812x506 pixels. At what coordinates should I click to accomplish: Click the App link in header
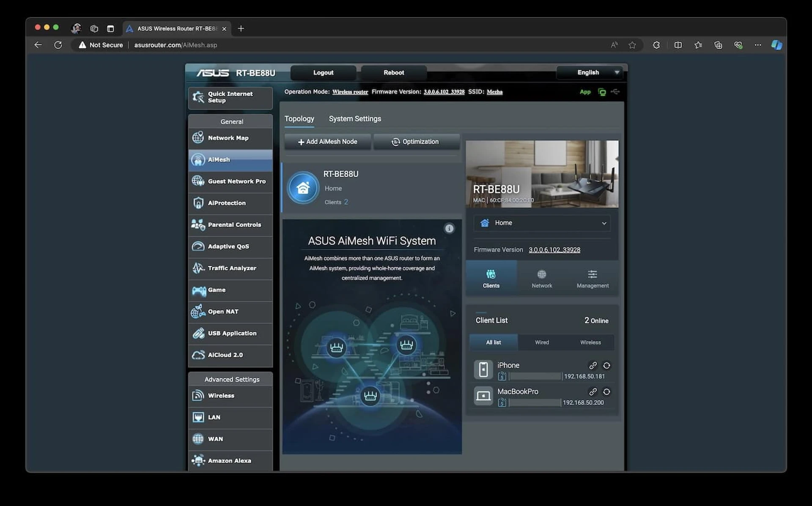pyautogui.click(x=585, y=92)
